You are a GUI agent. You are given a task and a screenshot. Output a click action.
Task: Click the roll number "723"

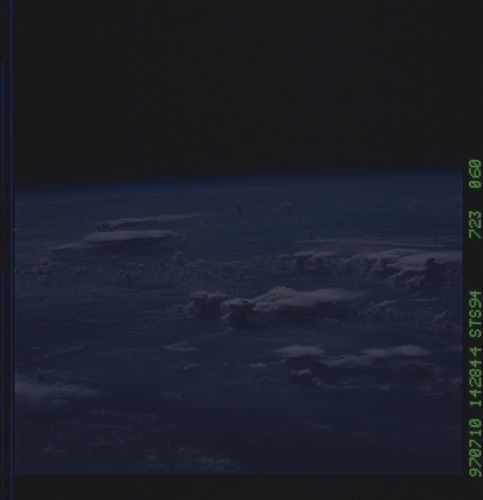tap(475, 224)
